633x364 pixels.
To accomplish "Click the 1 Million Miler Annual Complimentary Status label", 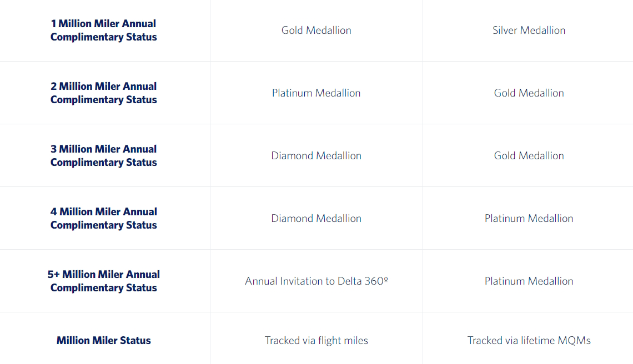I will (103, 31).
